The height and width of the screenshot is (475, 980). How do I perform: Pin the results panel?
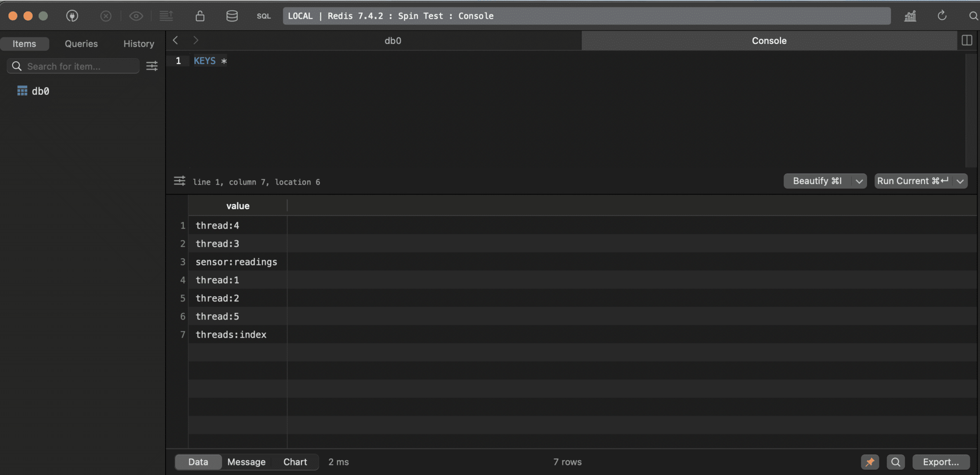[870, 462]
